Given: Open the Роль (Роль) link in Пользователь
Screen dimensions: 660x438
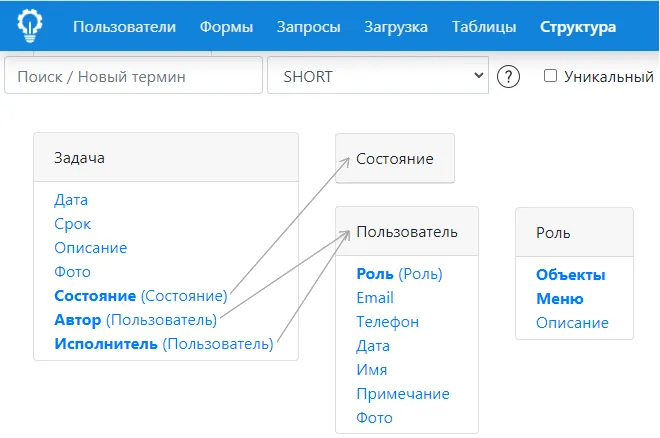Looking at the screenshot, I should (x=399, y=274).
